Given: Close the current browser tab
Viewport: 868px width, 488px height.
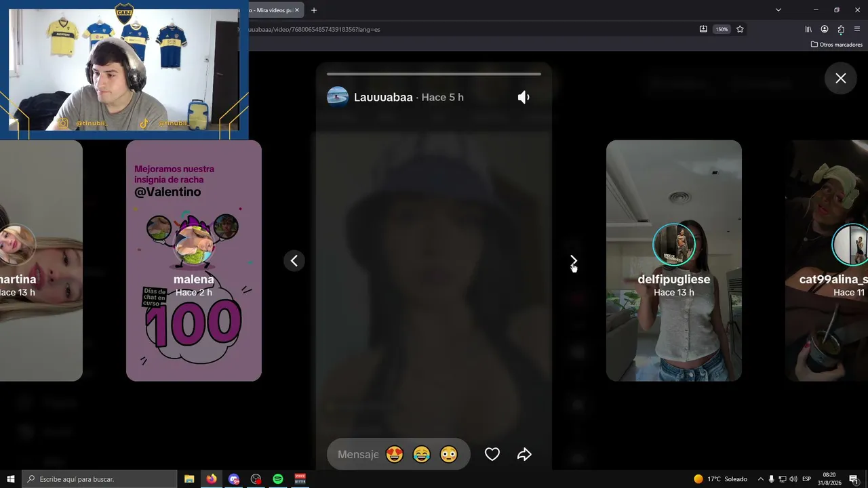Looking at the screenshot, I should point(296,10).
